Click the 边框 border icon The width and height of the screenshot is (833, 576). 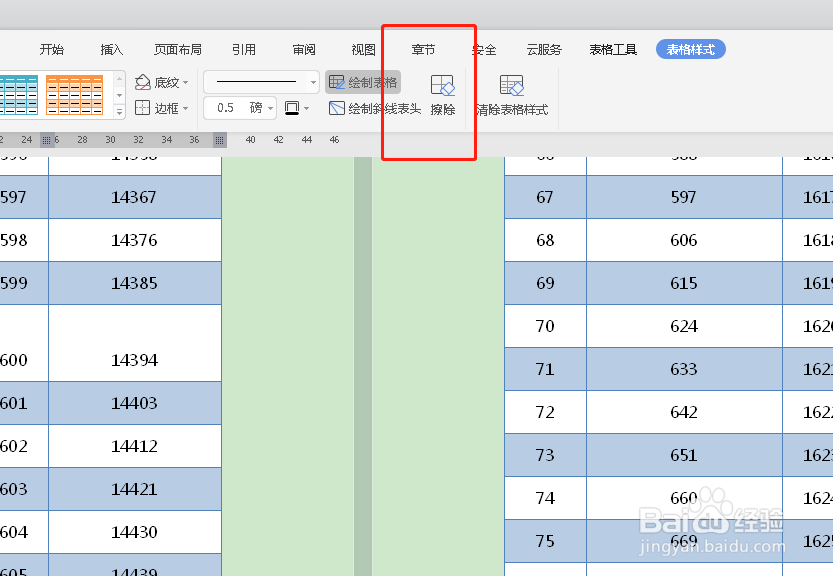tap(142, 108)
